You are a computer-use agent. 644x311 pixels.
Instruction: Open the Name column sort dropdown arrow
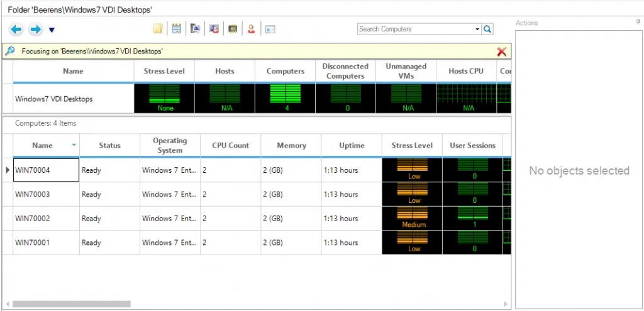tap(74, 145)
